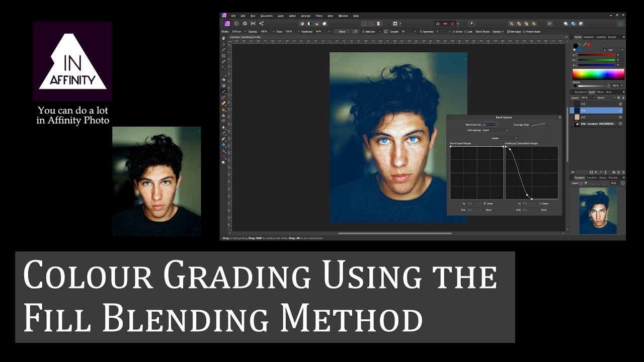
Task: Switch to the Liquify Persona icon
Action: pos(236,24)
